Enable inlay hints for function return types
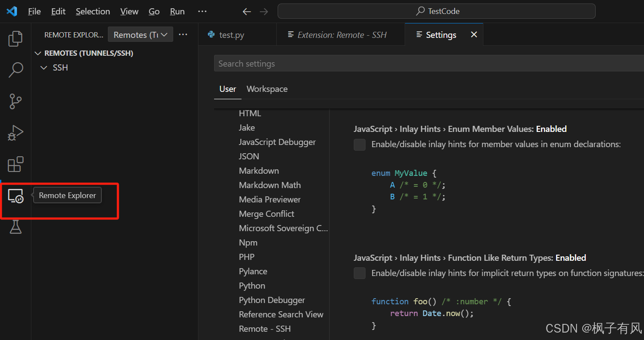 pos(359,273)
